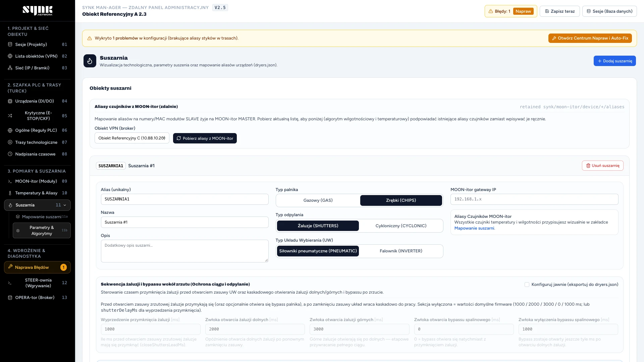The height and width of the screenshot is (362, 644).
Task: Open Centrum Napraw i Auto-Fix
Action: pos(590,38)
